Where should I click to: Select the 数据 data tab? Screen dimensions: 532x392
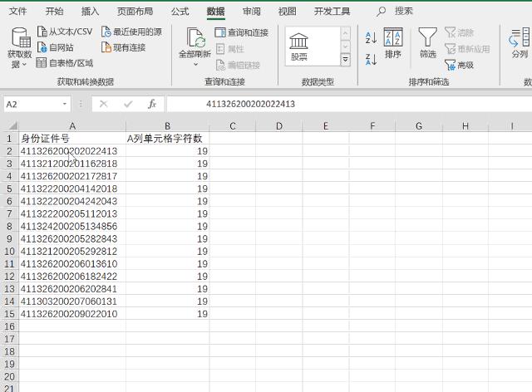[216, 12]
